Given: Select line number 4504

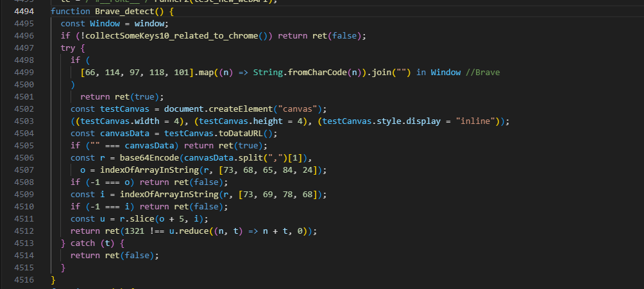Looking at the screenshot, I should [x=24, y=134].
